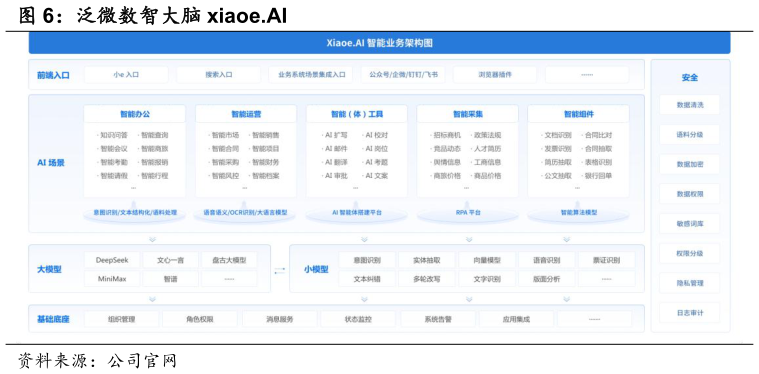Click AI 扩写 tool
The width and height of the screenshot is (759, 374).
336,135
